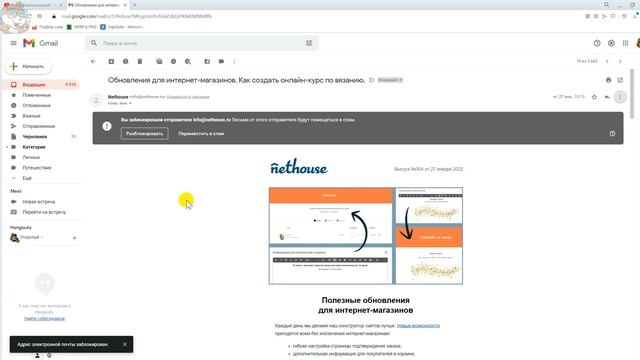The height and width of the screenshot is (360, 640).
Task: Click the Новые возможности link in email
Action: [418, 326]
